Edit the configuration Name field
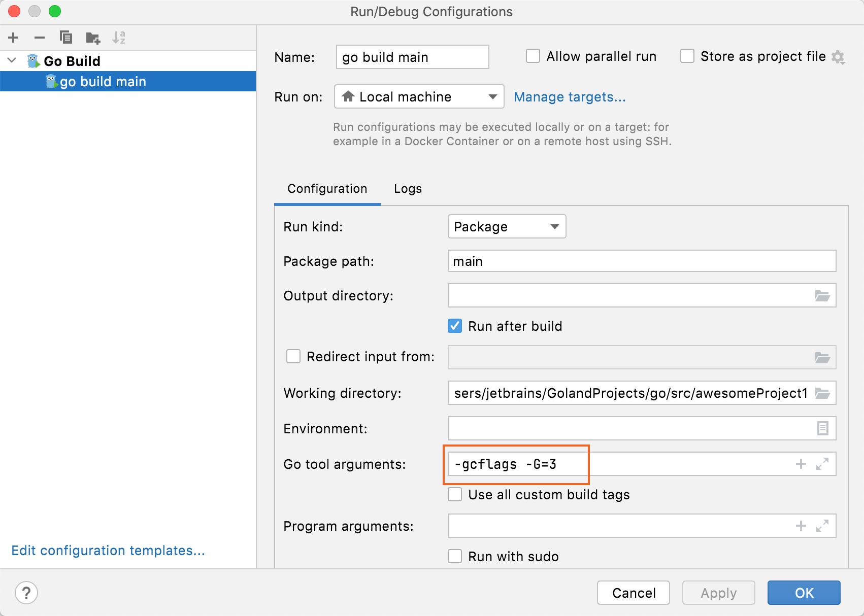This screenshot has width=864, height=616. [412, 57]
